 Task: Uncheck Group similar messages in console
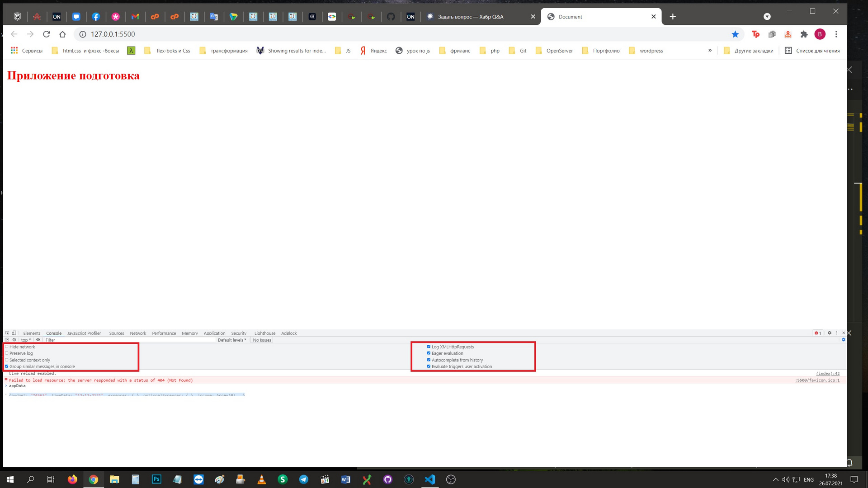coord(6,366)
